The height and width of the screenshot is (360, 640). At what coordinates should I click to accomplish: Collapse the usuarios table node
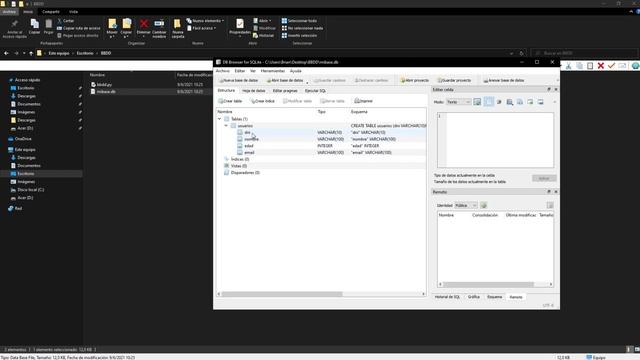coord(226,126)
